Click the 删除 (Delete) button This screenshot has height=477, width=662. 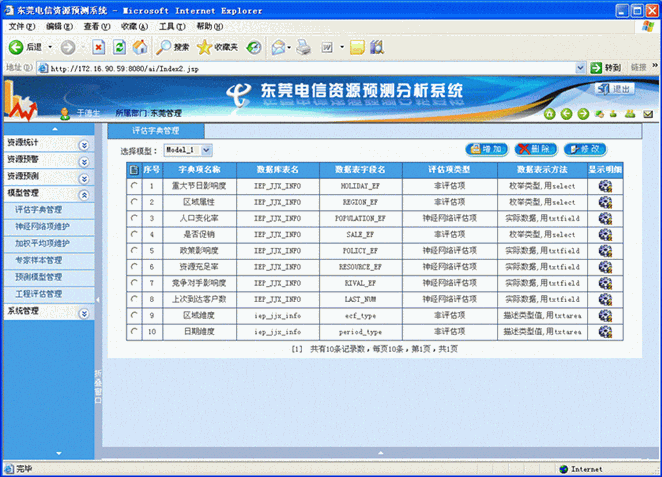click(x=536, y=149)
